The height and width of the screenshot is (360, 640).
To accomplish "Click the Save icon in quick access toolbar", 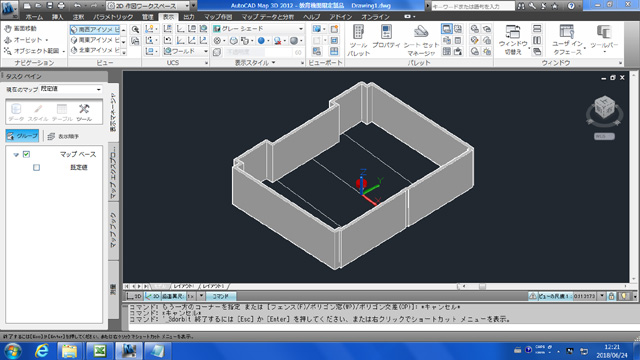I will [49, 6].
